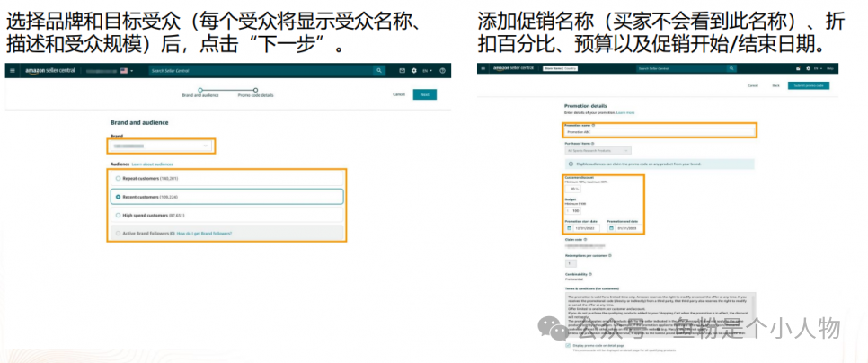Click the Back button

coord(776,85)
